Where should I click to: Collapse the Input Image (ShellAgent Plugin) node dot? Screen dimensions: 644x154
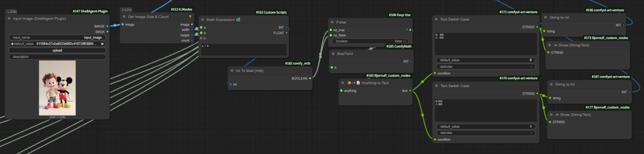9,18
